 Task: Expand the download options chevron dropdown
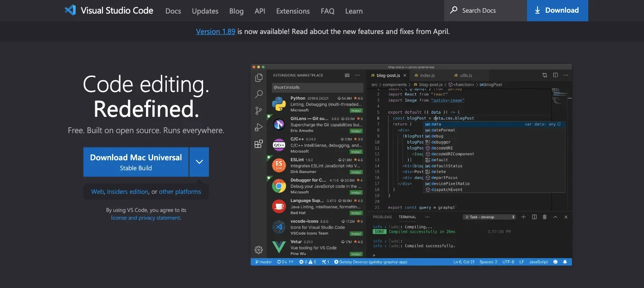point(199,162)
